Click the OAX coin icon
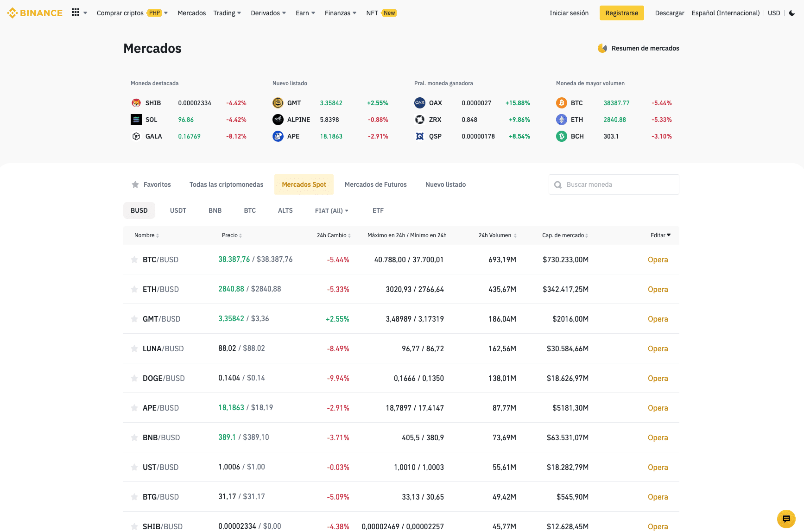The image size is (804, 532). point(420,103)
